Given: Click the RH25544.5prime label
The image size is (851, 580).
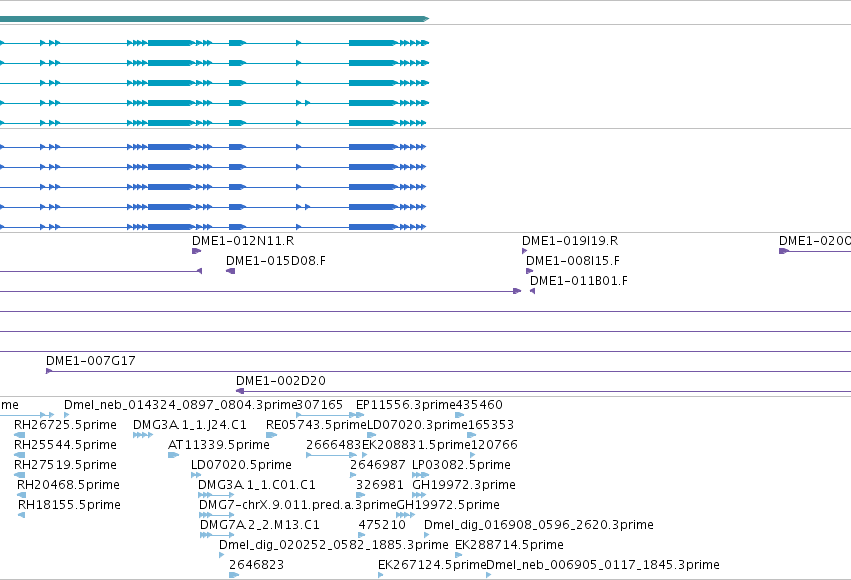Looking at the screenshot, I should 65,445.
